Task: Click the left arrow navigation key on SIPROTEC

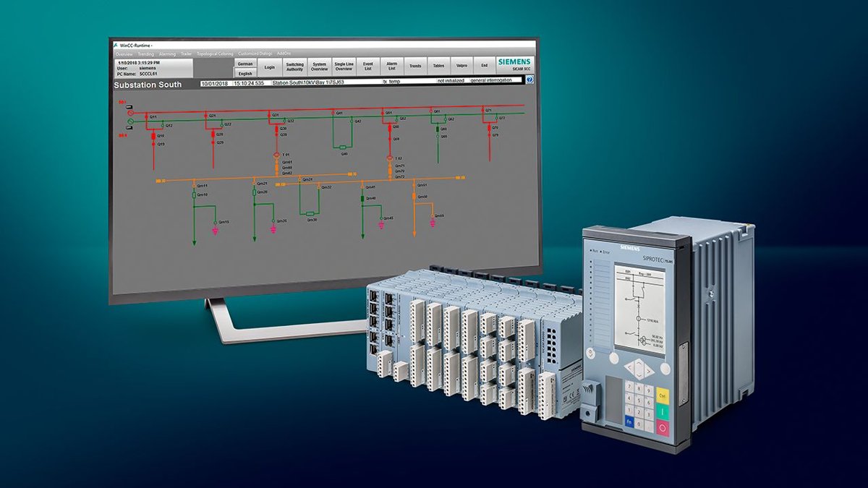Action: [629, 367]
